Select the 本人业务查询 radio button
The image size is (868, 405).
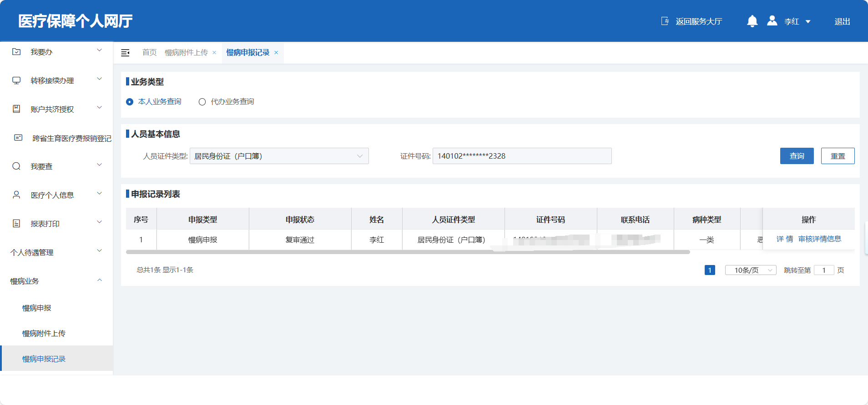coord(130,102)
